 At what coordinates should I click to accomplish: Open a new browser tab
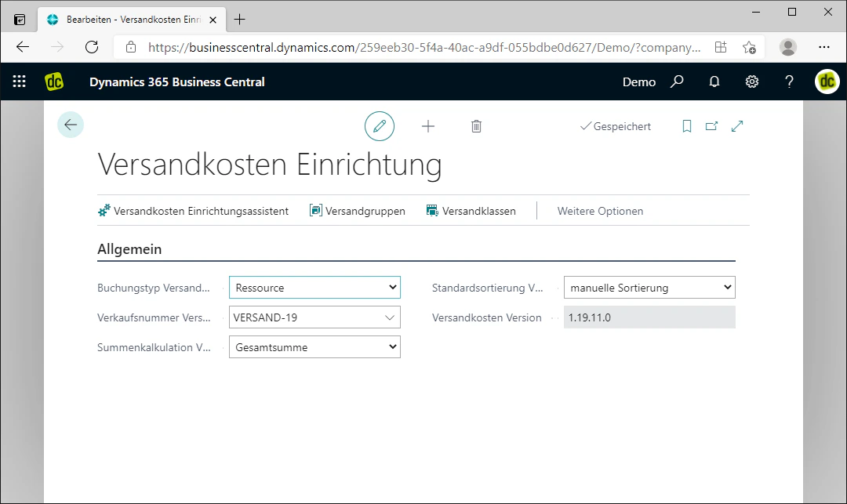[239, 20]
